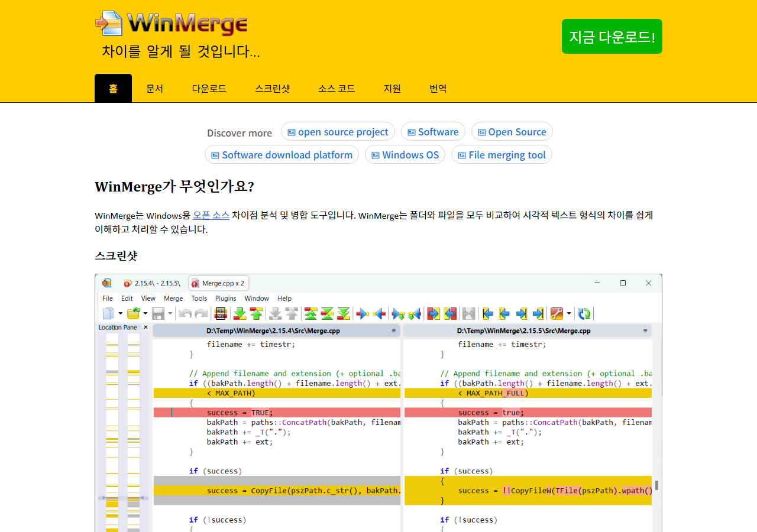The width and height of the screenshot is (757, 532).
Task: Open the right pane header menu for 2.15.5 Merge.cpp
Action: click(645, 331)
